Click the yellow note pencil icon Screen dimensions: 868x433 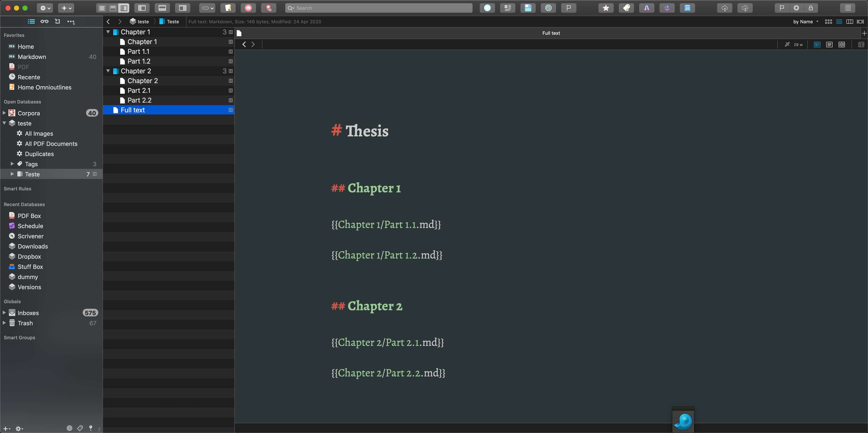point(228,8)
